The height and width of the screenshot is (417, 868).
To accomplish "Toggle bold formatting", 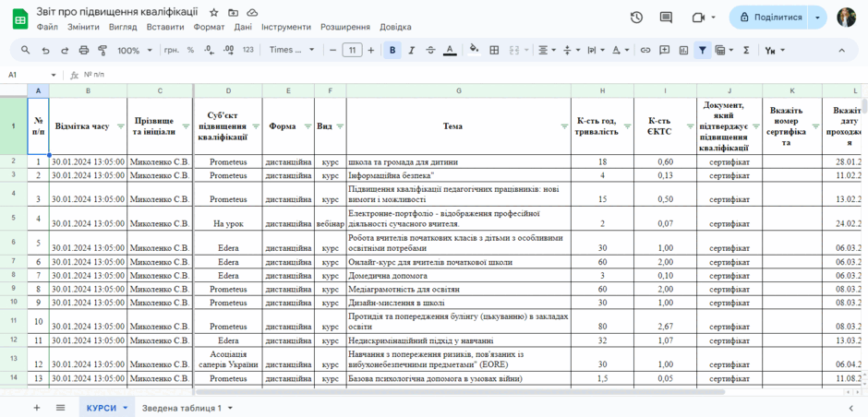I will point(392,51).
